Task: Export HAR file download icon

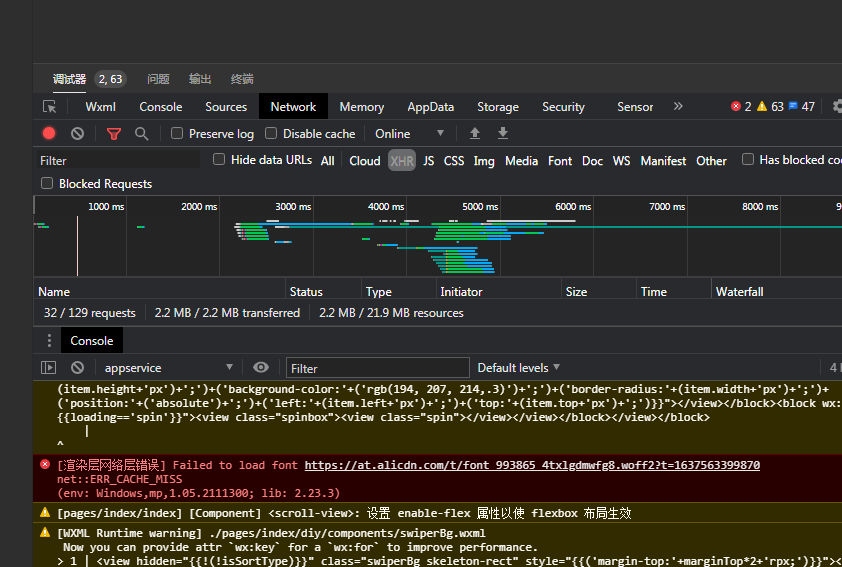Action: [x=503, y=133]
